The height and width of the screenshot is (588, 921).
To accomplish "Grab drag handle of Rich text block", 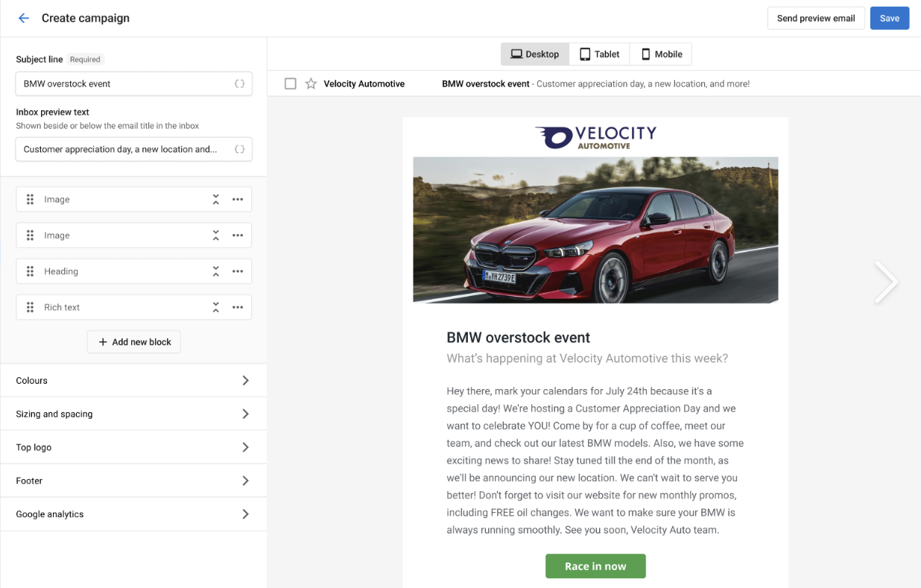I will click(x=30, y=307).
